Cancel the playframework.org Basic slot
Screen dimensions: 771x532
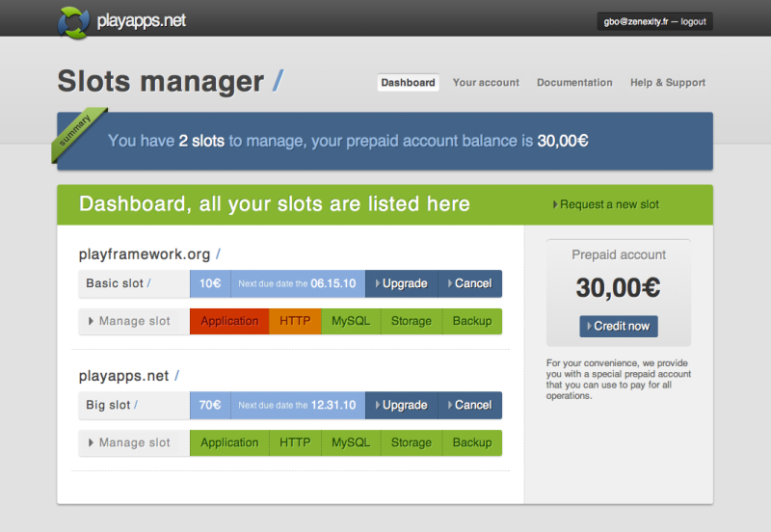pyautogui.click(x=468, y=283)
